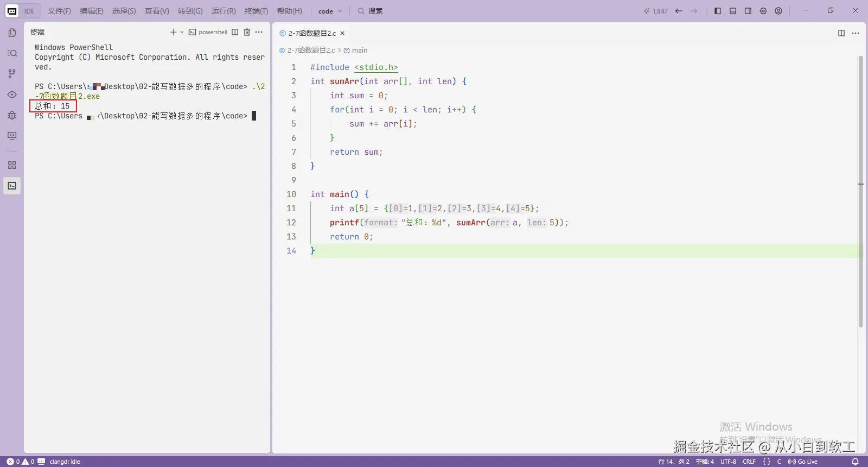Open the main symbol breadcrumb
868x467 pixels.
coord(355,50)
